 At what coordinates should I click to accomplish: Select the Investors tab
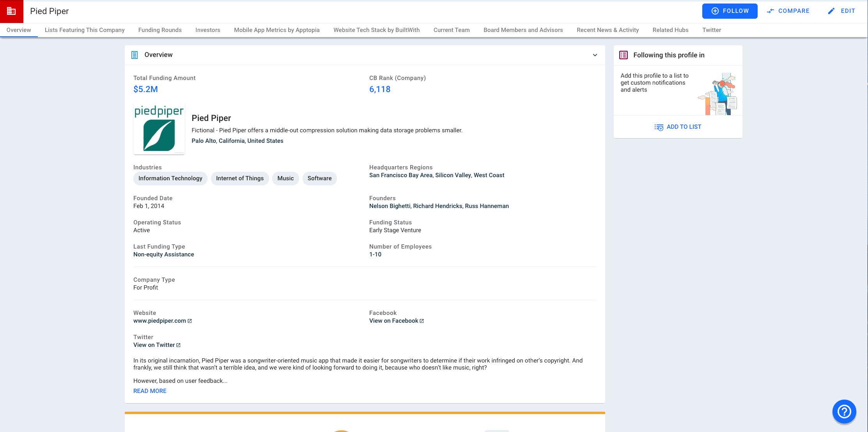tap(208, 30)
